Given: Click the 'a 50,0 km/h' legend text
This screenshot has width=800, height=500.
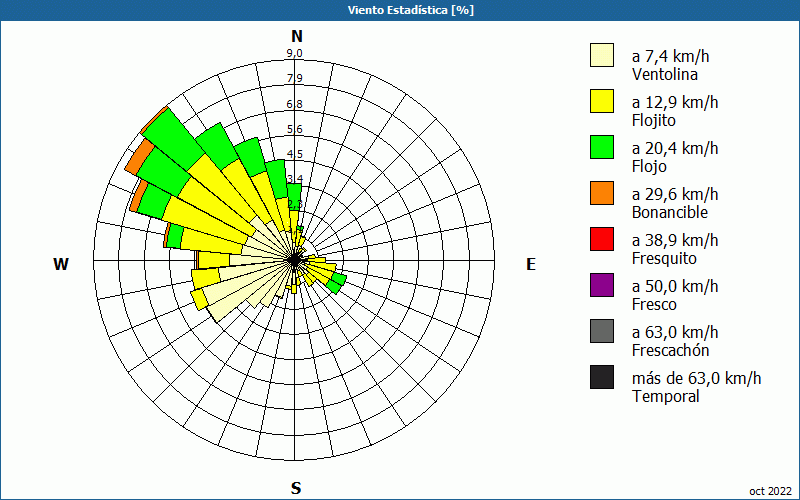Looking at the screenshot, I should (x=675, y=286).
